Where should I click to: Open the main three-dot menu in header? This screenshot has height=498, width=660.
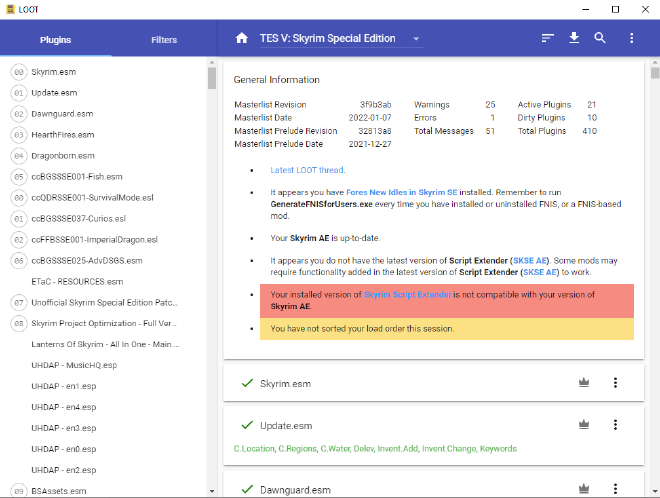pyautogui.click(x=631, y=39)
